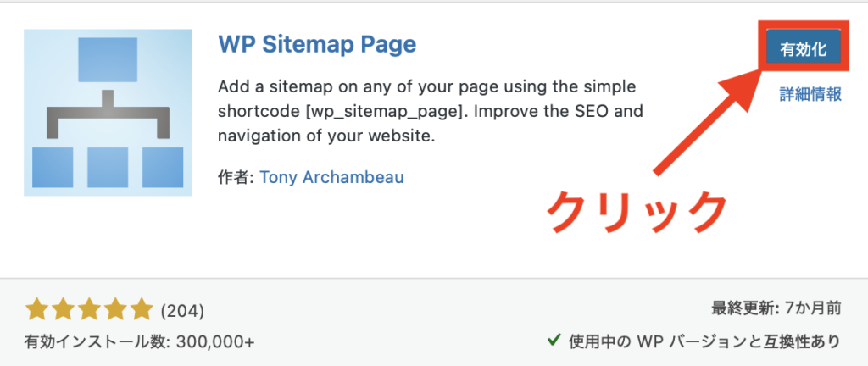Image resolution: width=868 pixels, height=366 pixels.
Task: Click the first gold rating star
Action: click(36, 309)
